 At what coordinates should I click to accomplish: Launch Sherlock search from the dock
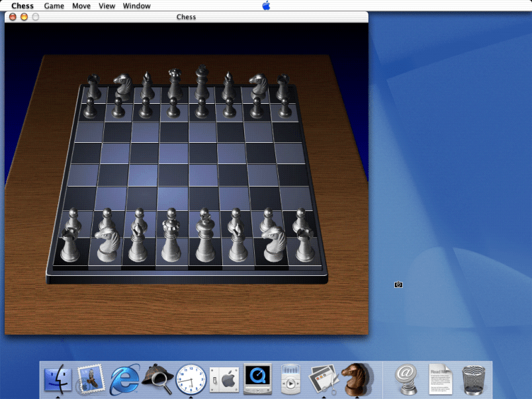157,379
